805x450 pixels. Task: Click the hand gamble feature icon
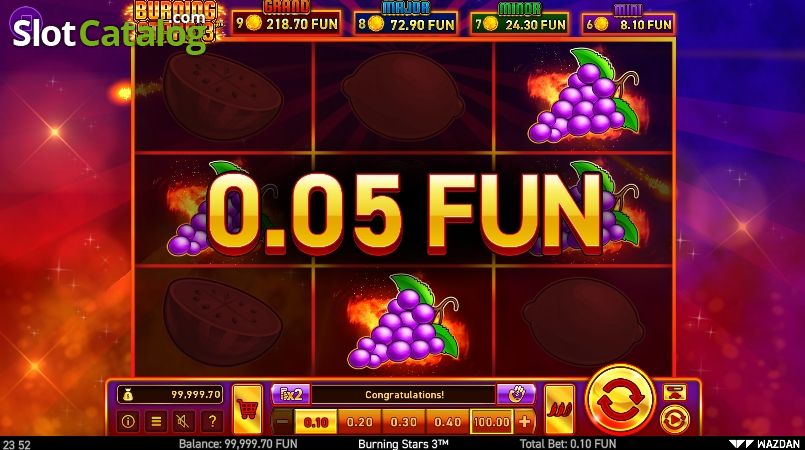point(516,395)
